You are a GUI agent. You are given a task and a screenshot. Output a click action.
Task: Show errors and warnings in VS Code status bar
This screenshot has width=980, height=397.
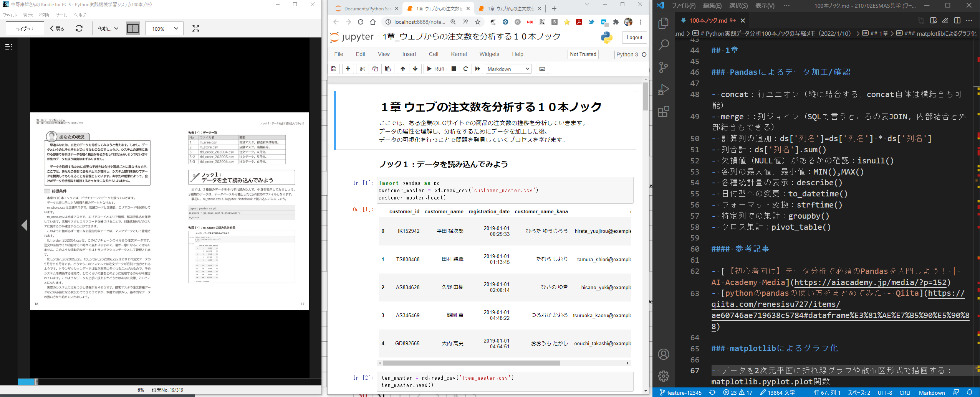(738, 392)
